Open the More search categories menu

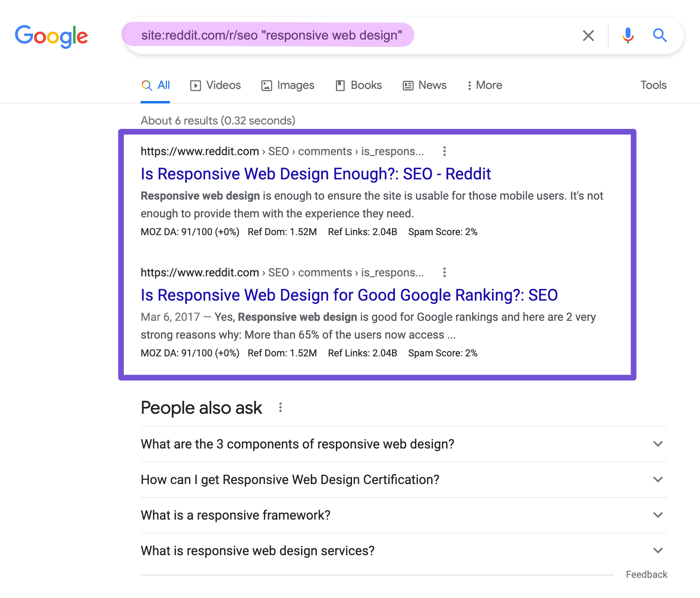pos(485,85)
